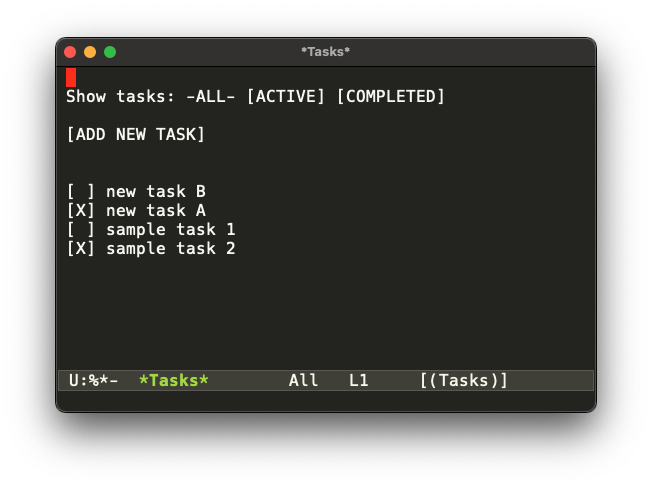Click the 'new task A' label text
652x486 pixels.
pos(155,210)
